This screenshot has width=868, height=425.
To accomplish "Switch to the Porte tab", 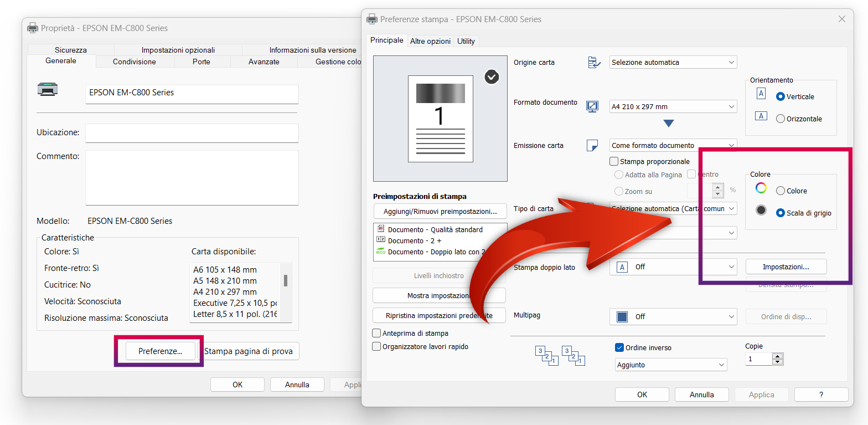I will pos(201,62).
